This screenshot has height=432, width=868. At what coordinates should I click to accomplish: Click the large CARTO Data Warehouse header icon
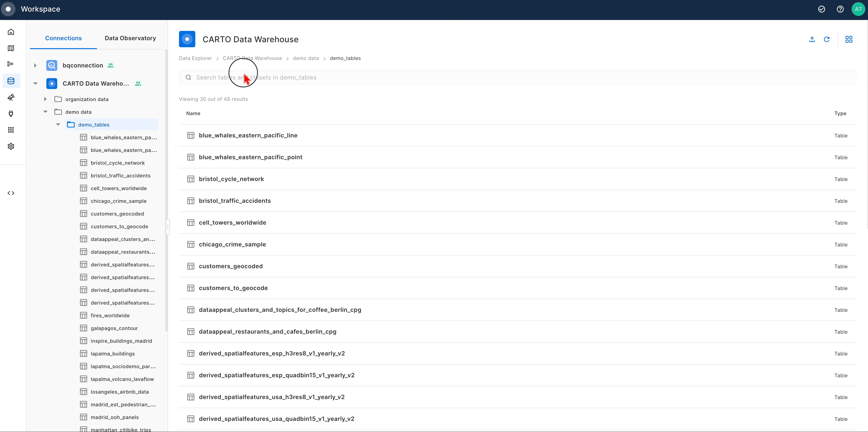coord(187,39)
